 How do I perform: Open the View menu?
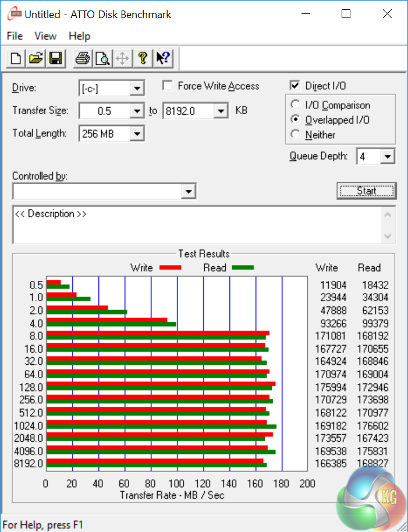click(45, 36)
